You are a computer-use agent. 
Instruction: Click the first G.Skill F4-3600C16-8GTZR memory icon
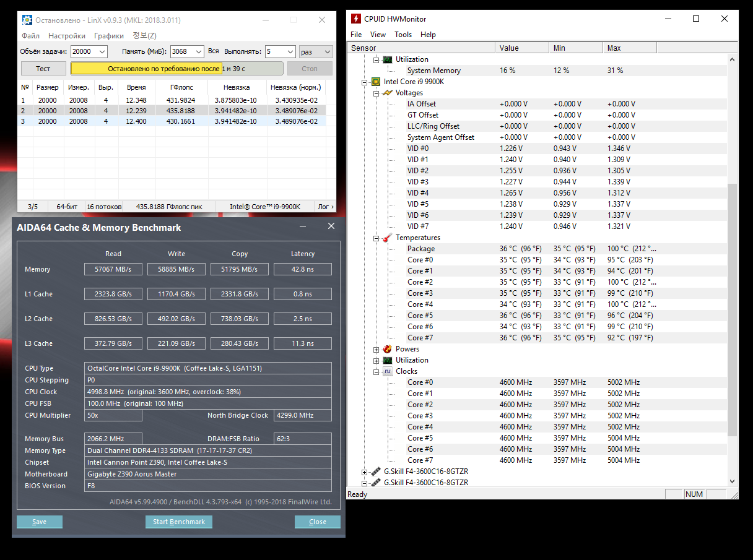pos(376,472)
